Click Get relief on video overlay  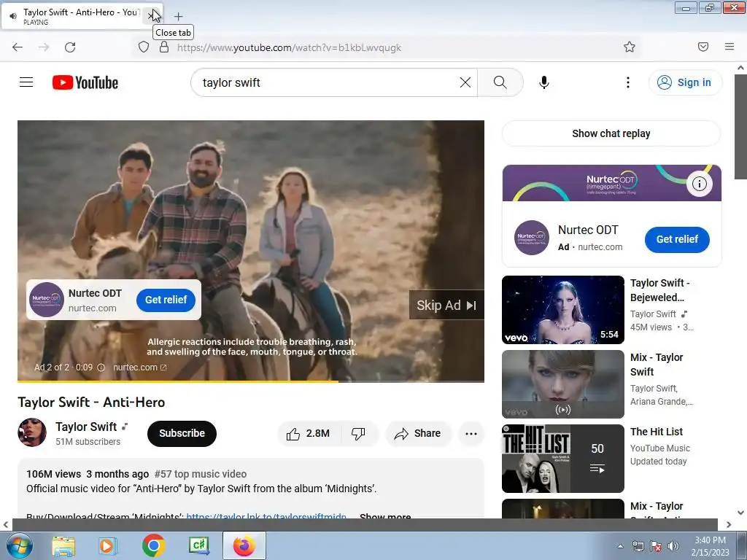(166, 300)
